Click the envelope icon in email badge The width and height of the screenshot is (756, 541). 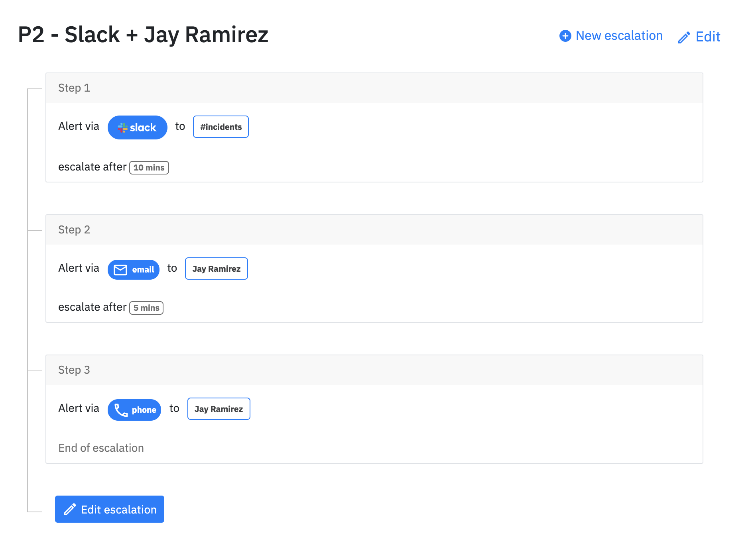120,270
